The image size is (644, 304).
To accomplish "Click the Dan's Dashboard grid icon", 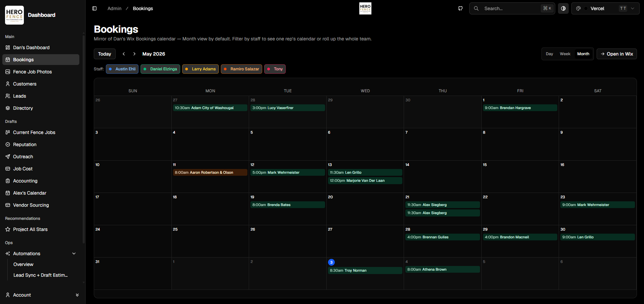I will [8, 47].
